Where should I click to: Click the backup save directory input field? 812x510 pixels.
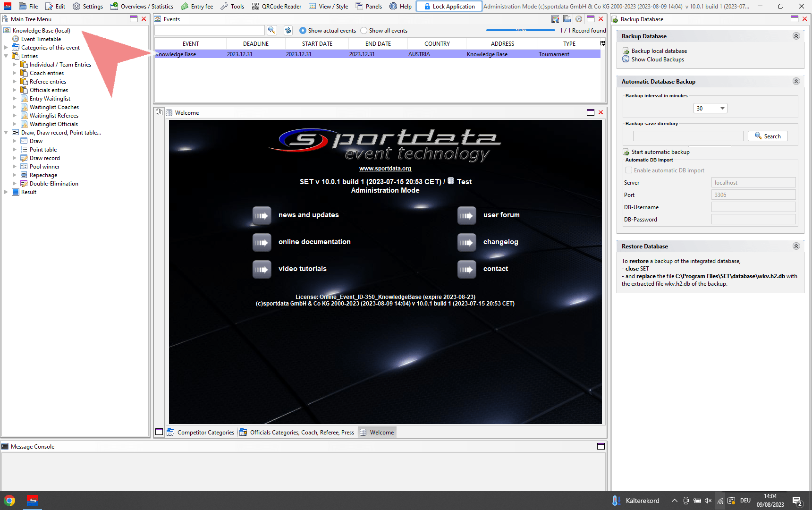pos(688,136)
